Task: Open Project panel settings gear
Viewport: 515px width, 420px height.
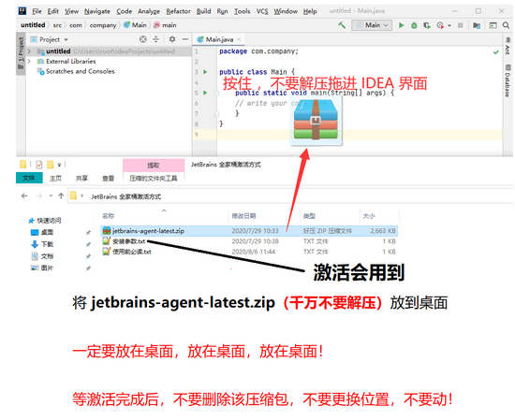Action: (172, 39)
